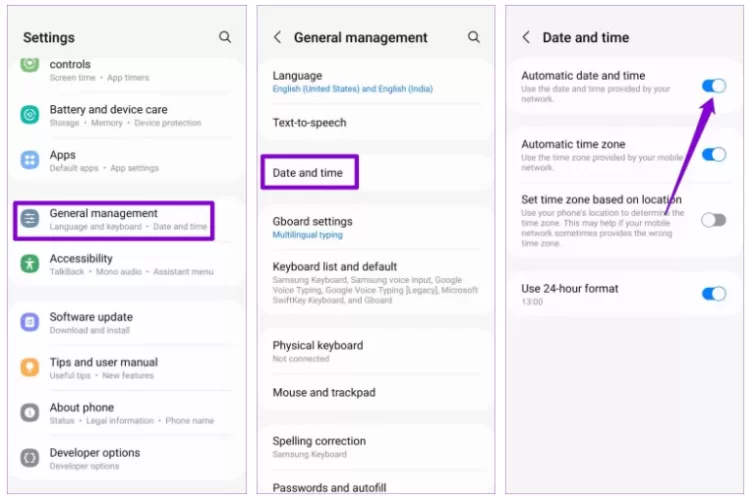The width and height of the screenshot is (754, 500).
Task: Tap the search icon in General management
Action: [x=474, y=37]
